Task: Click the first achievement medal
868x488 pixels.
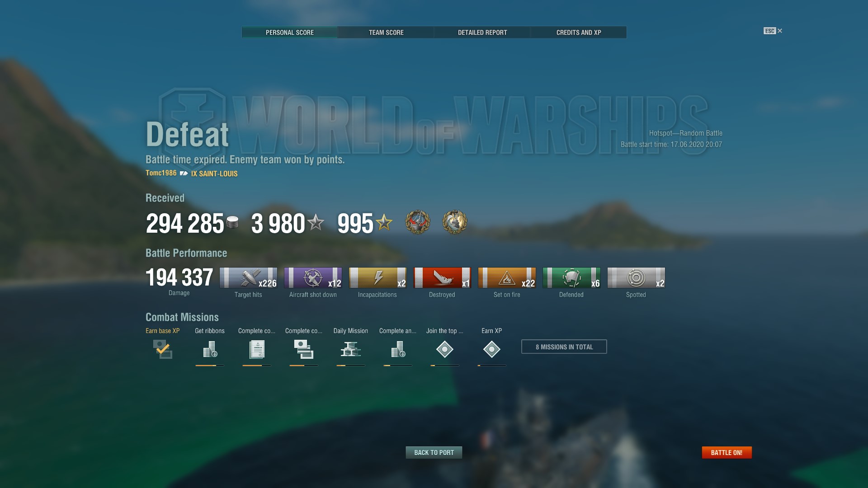Action: click(x=417, y=222)
